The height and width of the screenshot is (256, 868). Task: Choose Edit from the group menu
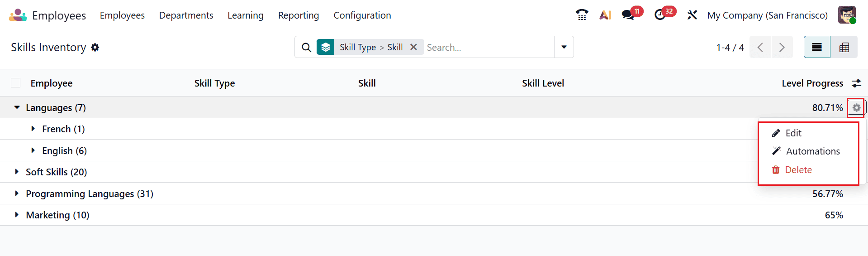click(x=793, y=133)
